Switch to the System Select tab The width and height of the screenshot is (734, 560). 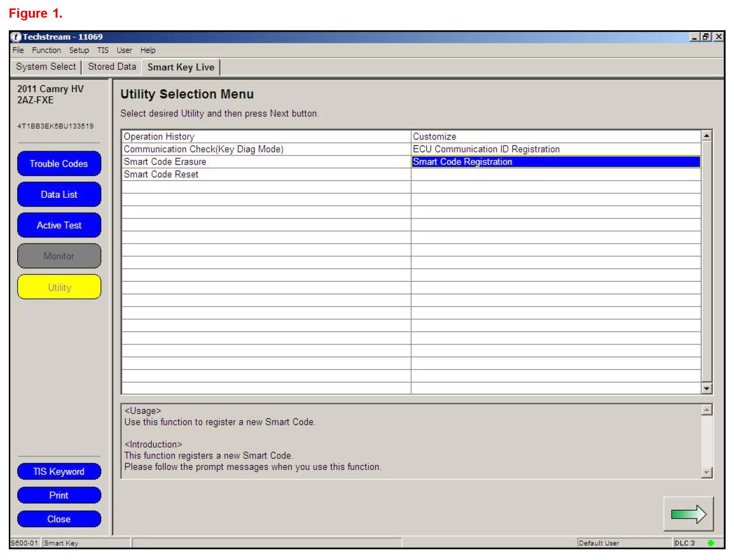point(46,67)
